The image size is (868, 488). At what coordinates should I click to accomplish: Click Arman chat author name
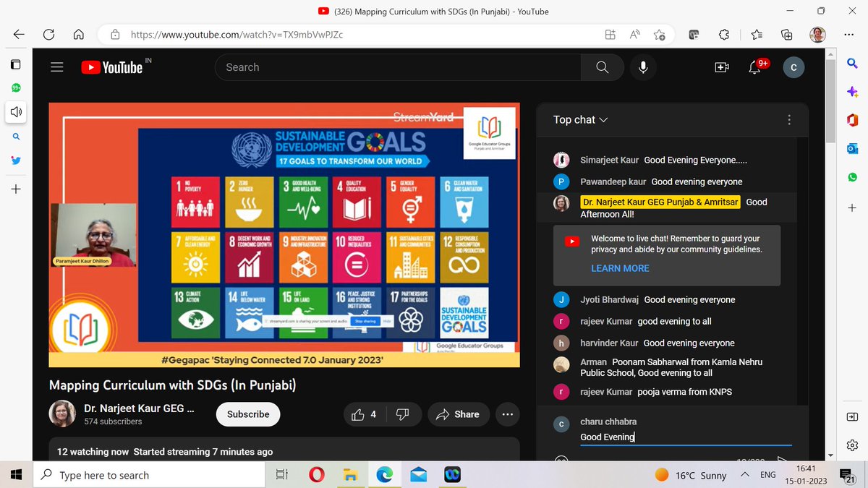(594, 361)
